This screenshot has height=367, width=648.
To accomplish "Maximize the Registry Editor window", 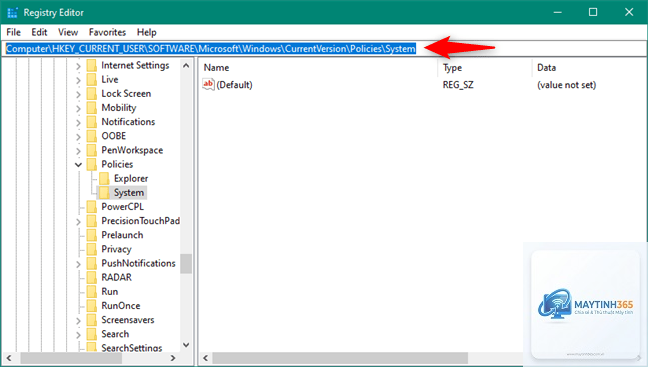I will (593, 12).
